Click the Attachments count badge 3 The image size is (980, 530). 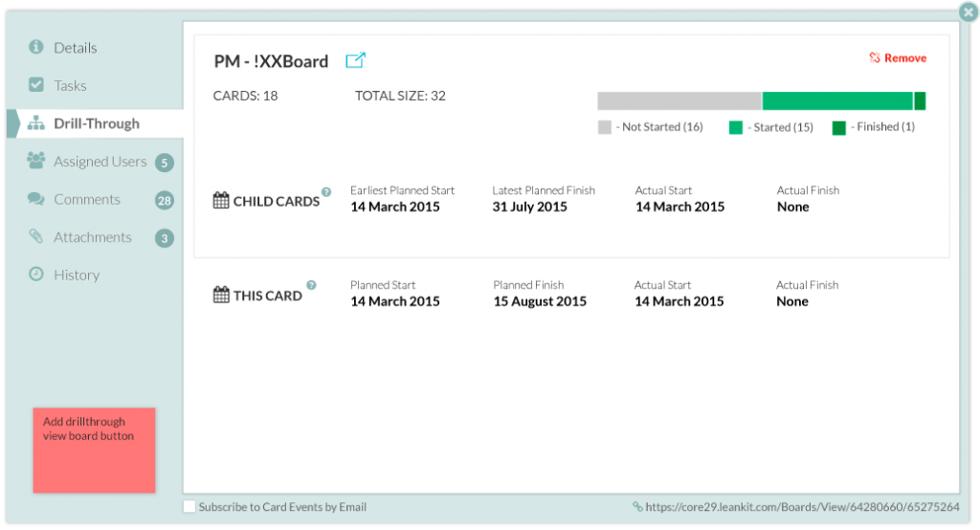[x=165, y=238]
